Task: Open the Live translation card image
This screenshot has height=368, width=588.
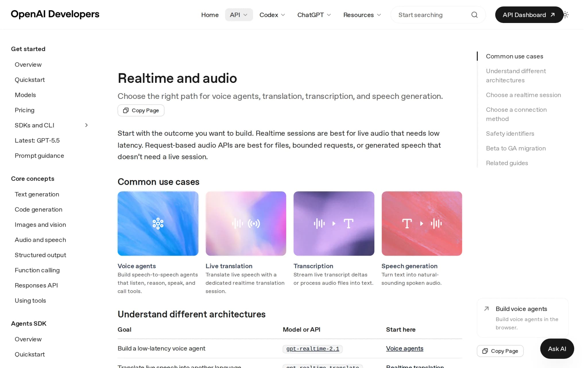Action: (246, 223)
